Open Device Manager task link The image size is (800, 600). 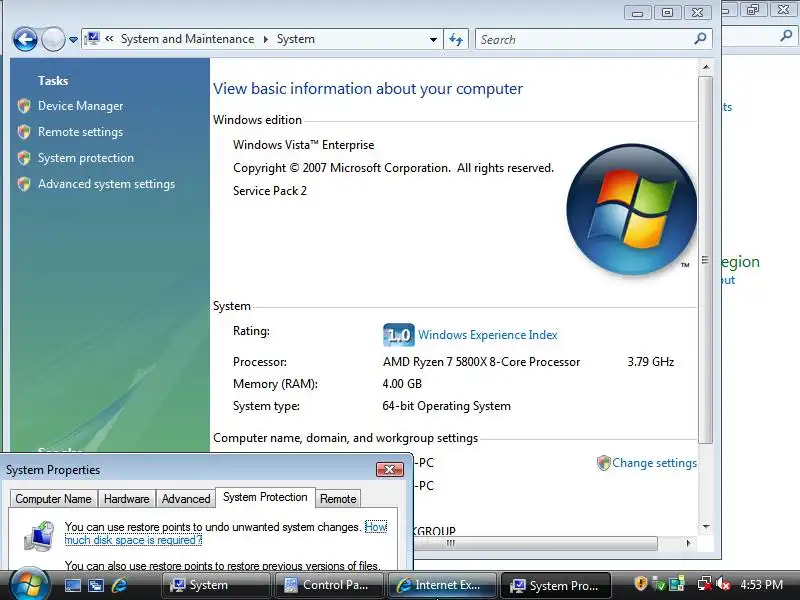81,106
